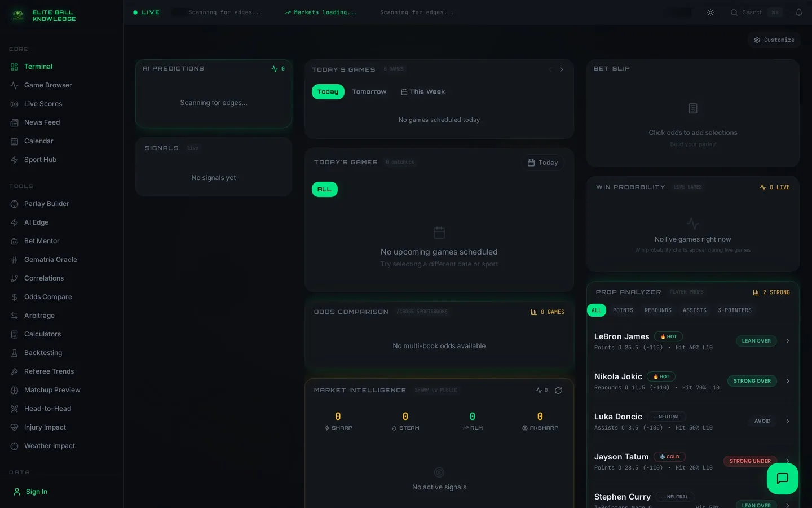This screenshot has height=508, width=812.
Task: Open the Parlay Builder icon
Action: pyautogui.click(x=14, y=204)
